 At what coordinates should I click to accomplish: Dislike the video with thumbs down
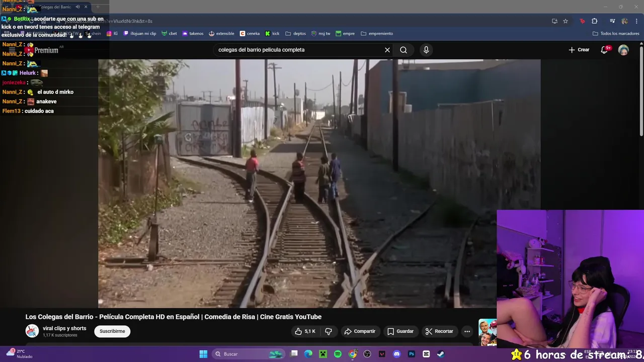coord(329,331)
